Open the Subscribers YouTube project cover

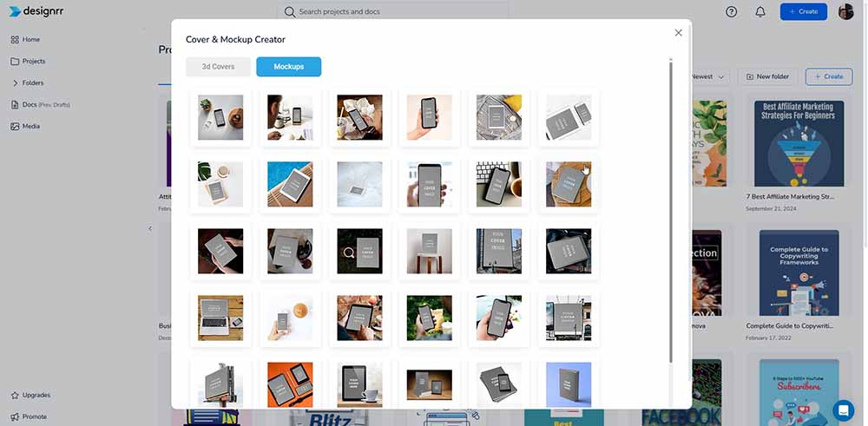tap(799, 392)
